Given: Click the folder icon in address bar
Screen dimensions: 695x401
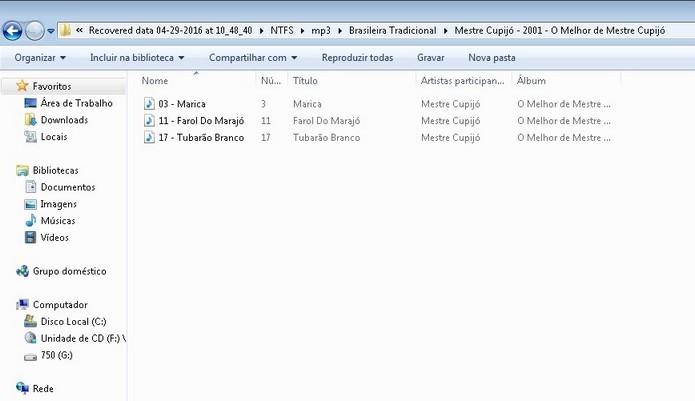Looking at the screenshot, I should click(65, 30).
